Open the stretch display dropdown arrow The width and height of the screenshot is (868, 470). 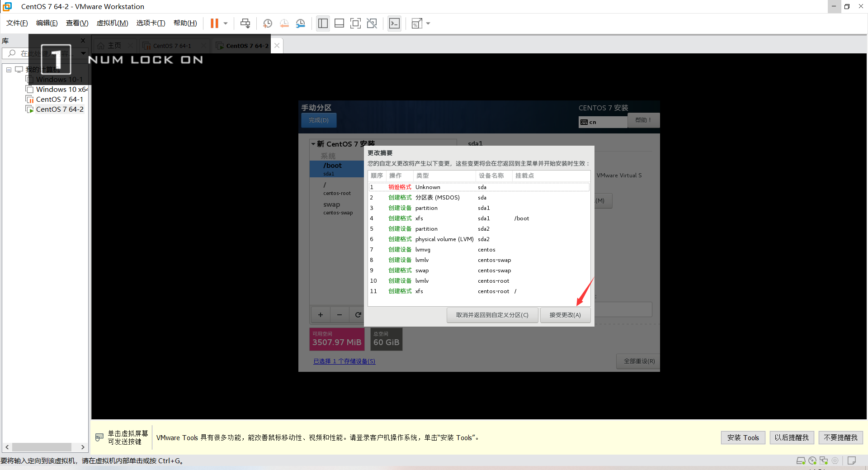pyautogui.click(x=428, y=24)
